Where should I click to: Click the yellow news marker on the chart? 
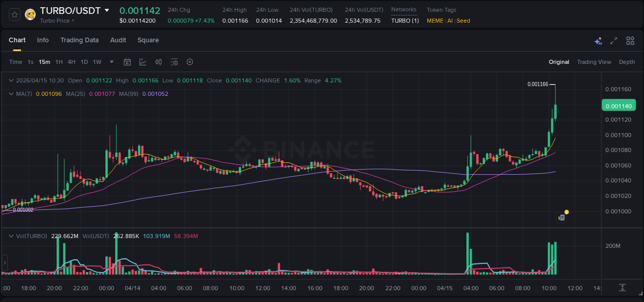pos(566,212)
